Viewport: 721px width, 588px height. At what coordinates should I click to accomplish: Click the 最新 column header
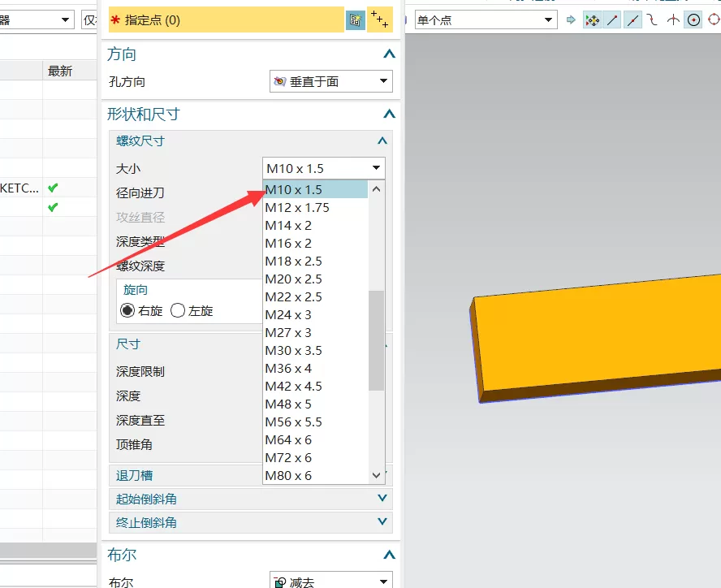(70, 71)
